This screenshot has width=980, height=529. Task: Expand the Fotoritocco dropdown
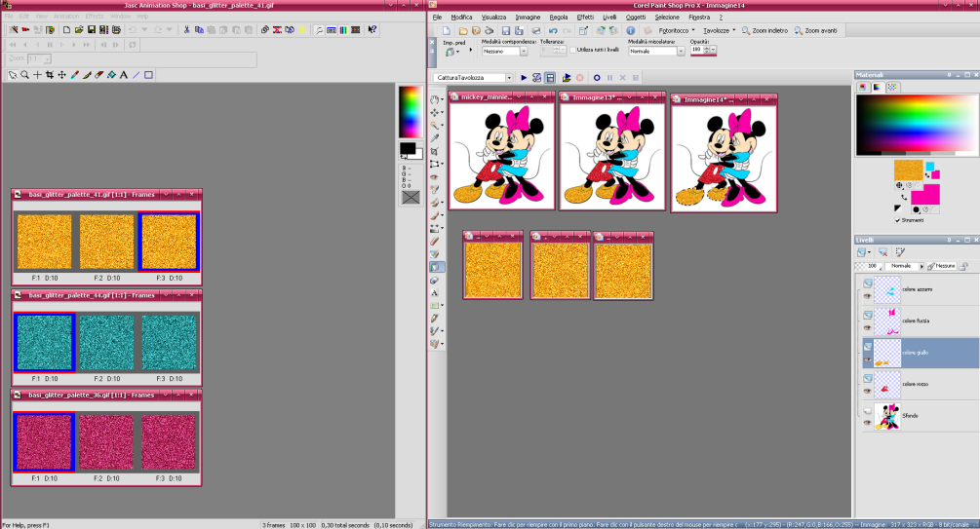click(x=693, y=30)
